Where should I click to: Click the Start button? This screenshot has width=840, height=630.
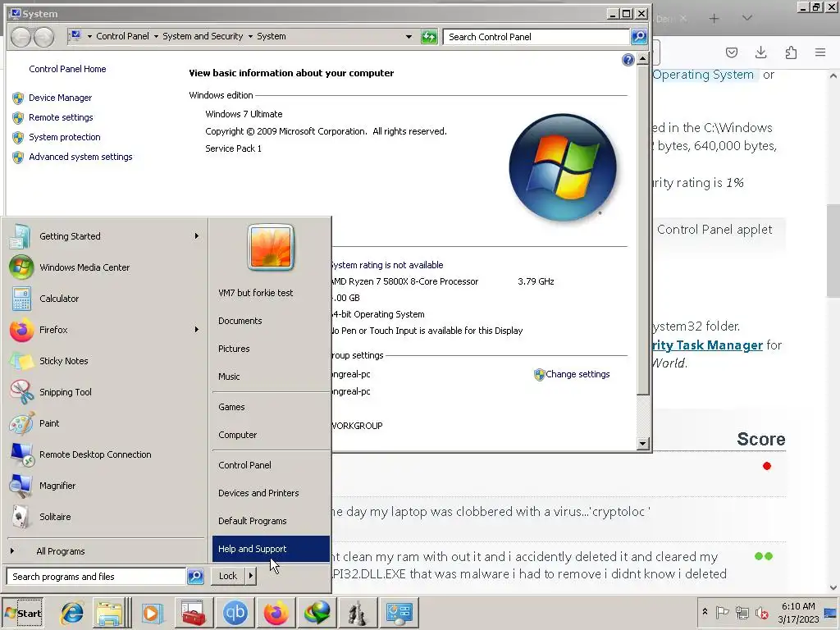(22, 614)
